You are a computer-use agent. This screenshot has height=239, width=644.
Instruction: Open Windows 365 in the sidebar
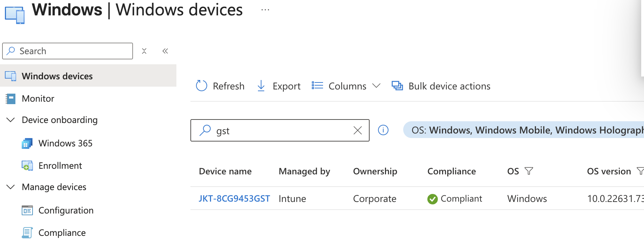pos(65,143)
